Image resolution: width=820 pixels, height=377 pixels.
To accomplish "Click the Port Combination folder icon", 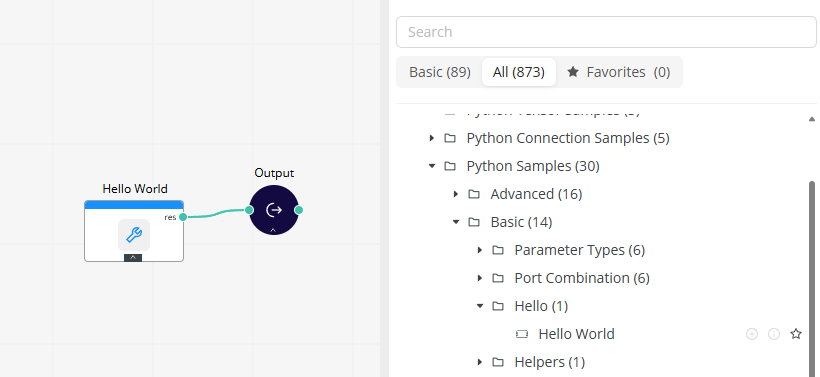I will click(498, 278).
